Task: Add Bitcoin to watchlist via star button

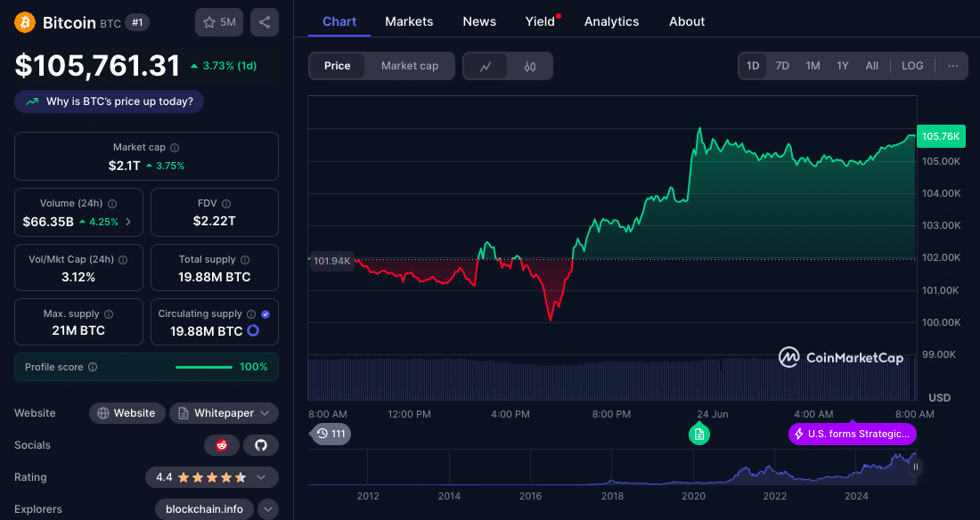Action: (219, 22)
